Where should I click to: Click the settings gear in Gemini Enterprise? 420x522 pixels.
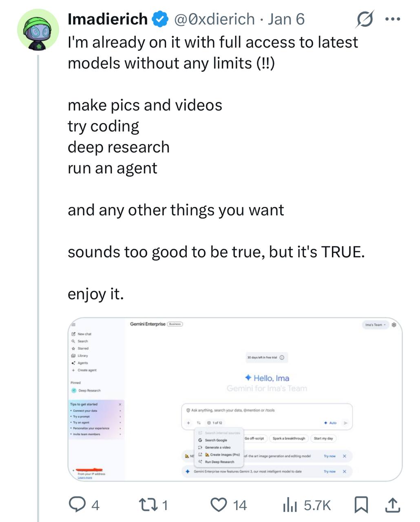[394, 325]
